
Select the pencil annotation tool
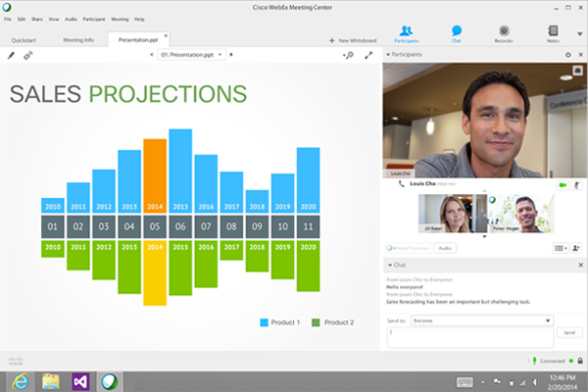coord(11,56)
